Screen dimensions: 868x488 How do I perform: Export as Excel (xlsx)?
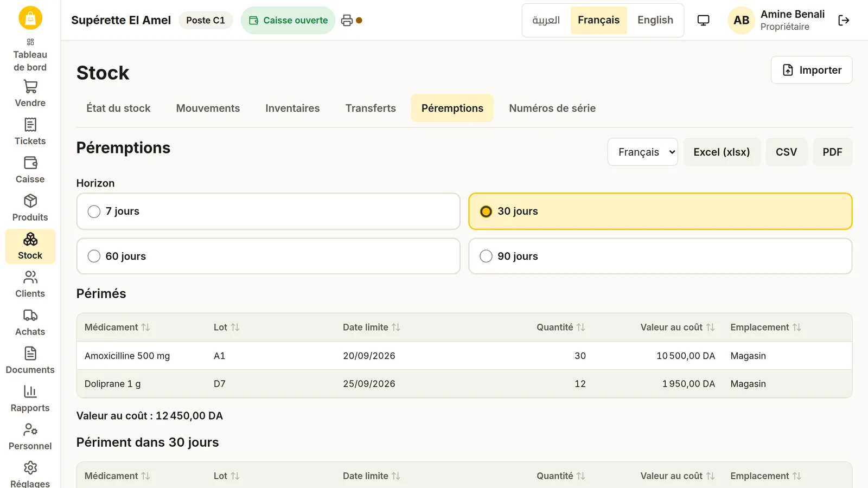pos(722,152)
